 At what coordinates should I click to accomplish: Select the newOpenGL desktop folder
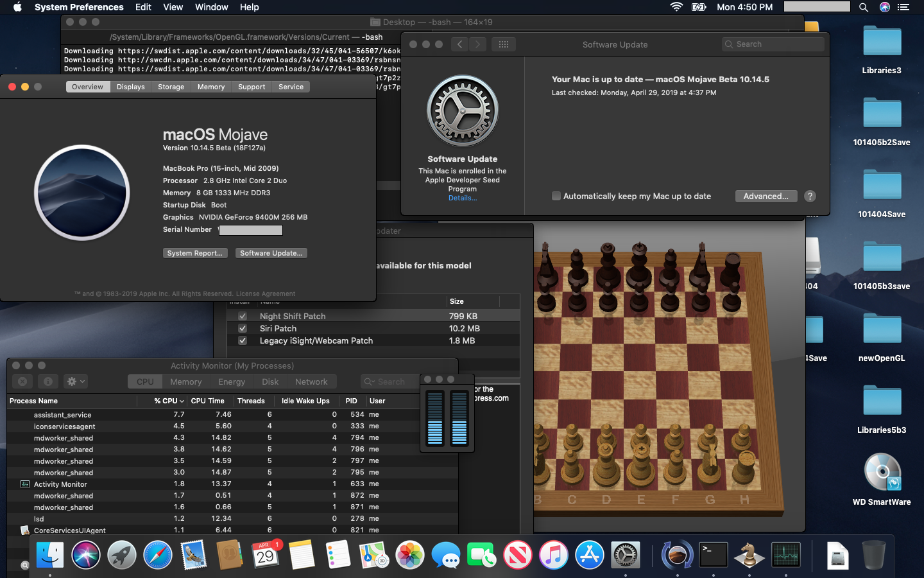(882, 338)
